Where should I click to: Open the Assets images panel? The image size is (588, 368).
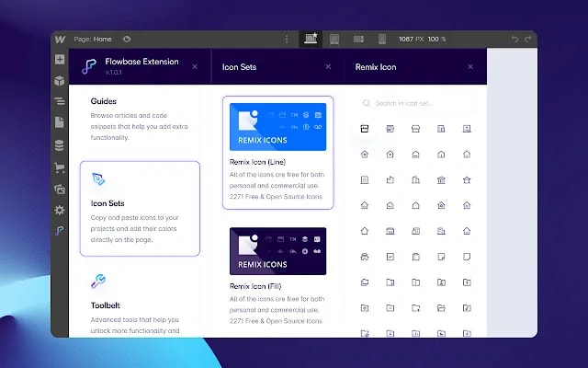60,190
